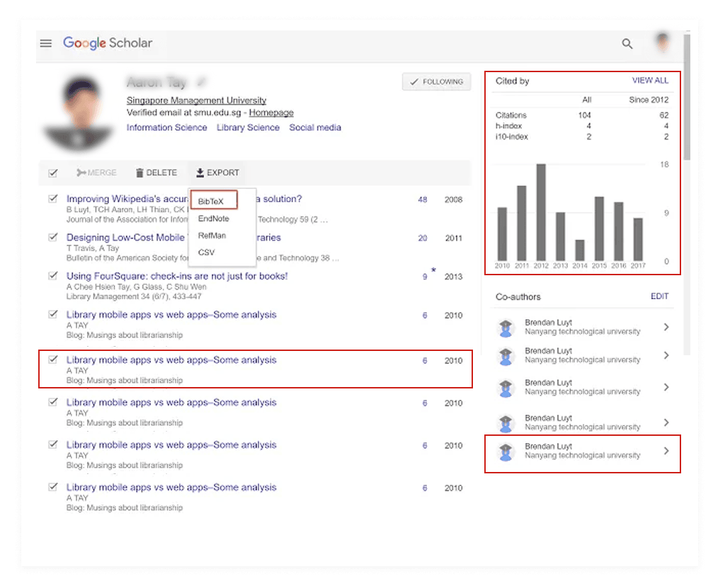Open Using FourSquare check-ins article
The height and width of the screenshot is (588, 713).
coord(177,276)
